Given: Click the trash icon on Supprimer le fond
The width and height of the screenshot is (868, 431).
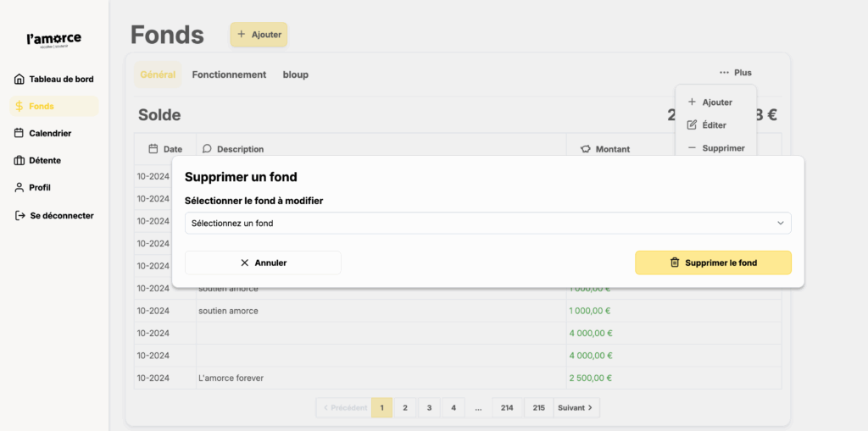Looking at the screenshot, I should pos(675,262).
